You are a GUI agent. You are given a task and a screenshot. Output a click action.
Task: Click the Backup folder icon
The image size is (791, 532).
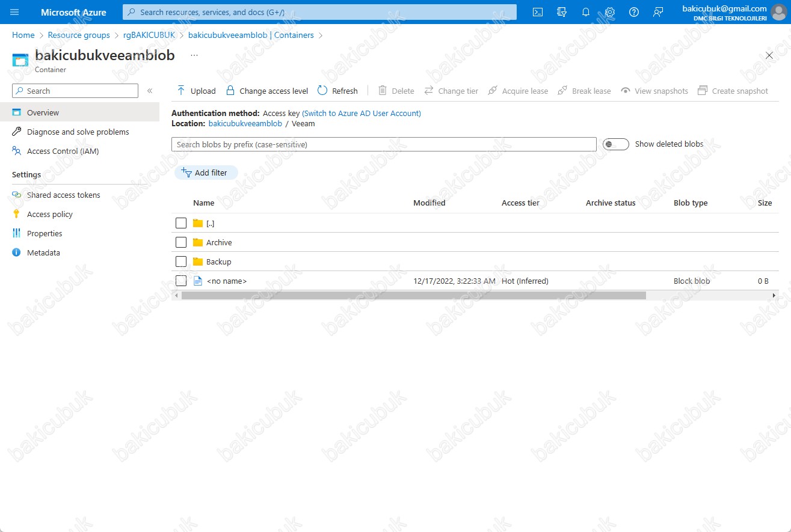click(x=198, y=261)
